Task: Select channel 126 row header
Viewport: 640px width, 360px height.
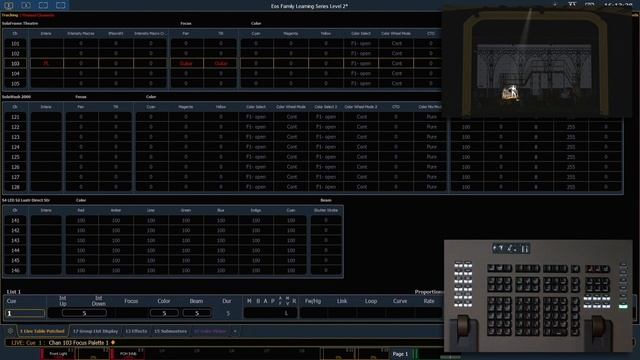Action: (x=15, y=167)
